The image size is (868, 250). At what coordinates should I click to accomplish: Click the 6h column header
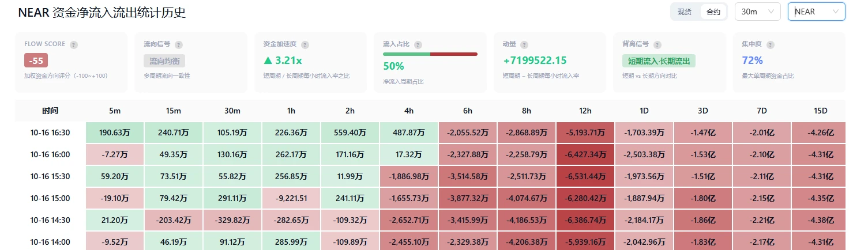click(468, 111)
